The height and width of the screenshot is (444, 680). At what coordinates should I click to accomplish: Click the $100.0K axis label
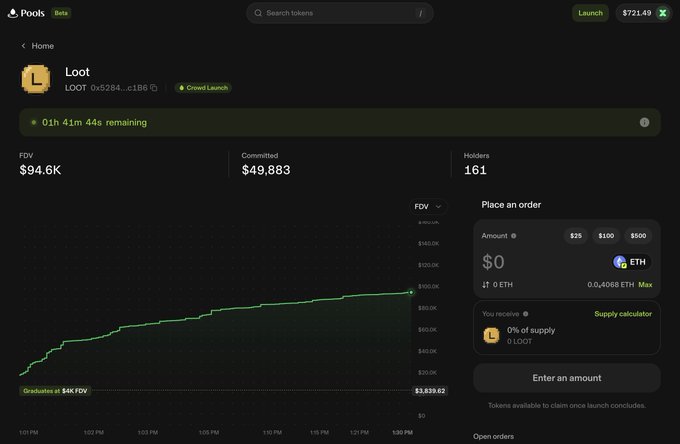428,287
